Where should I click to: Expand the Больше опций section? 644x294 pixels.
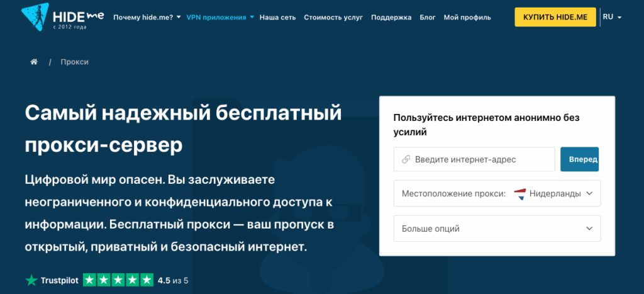pos(497,229)
